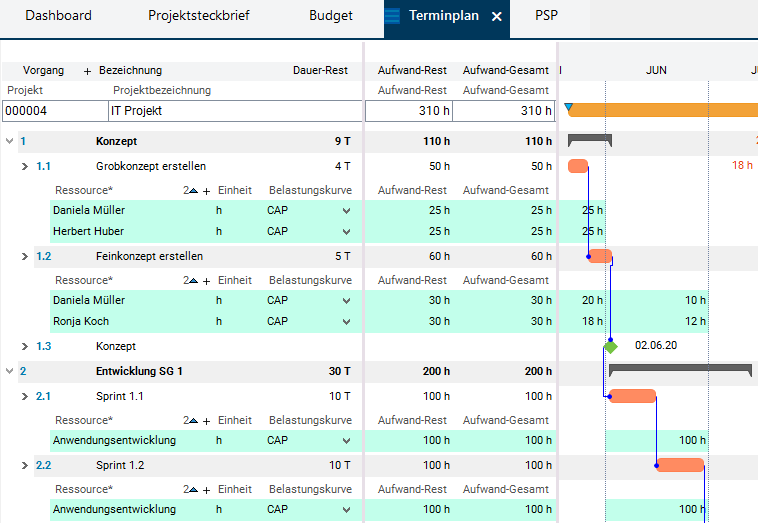Close the Terminplan tab
758x523 pixels.
(x=497, y=17)
